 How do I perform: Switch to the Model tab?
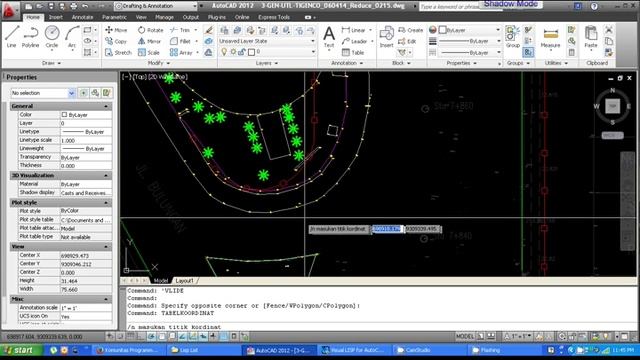pos(161,281)
